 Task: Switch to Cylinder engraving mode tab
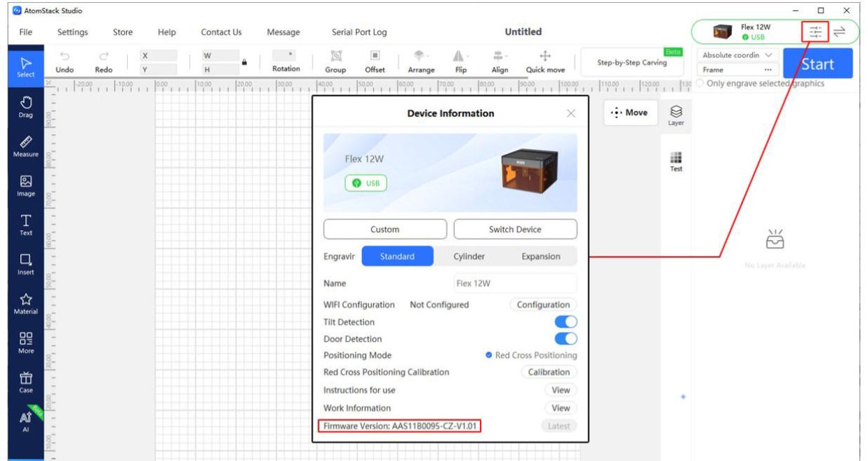pos(469,257)
